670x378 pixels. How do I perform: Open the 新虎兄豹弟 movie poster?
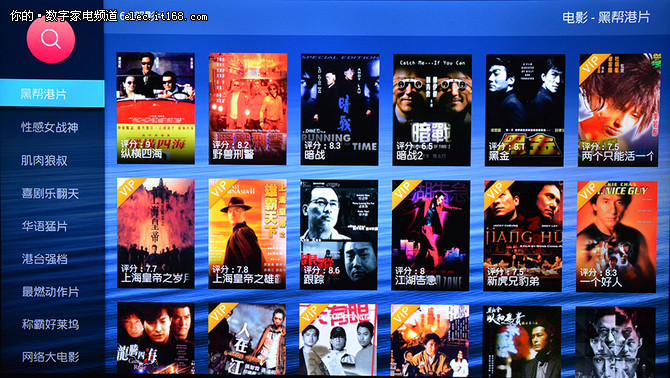[523, 236]
